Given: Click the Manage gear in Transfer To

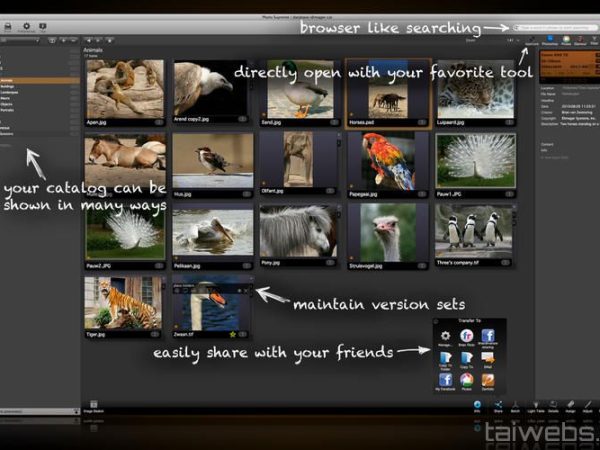Looking at the screenshot, I should (x=445, y=336).
